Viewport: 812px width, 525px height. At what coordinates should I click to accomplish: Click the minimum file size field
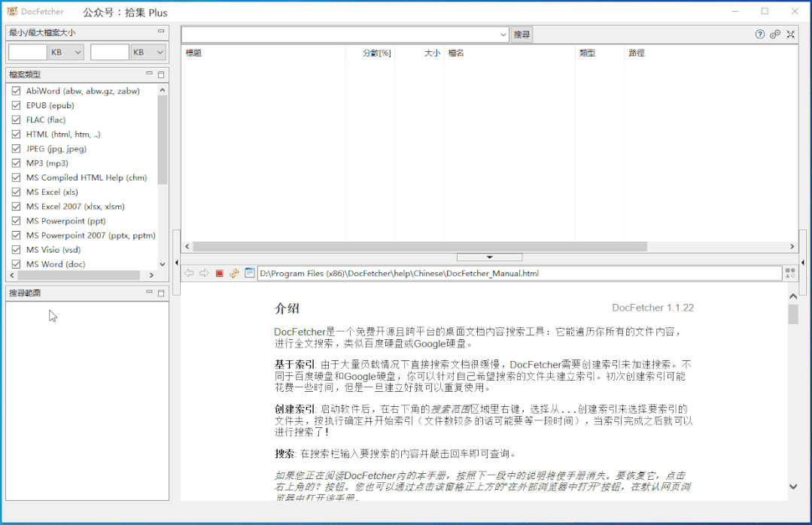pyautogui.click(x=28, y=53)
